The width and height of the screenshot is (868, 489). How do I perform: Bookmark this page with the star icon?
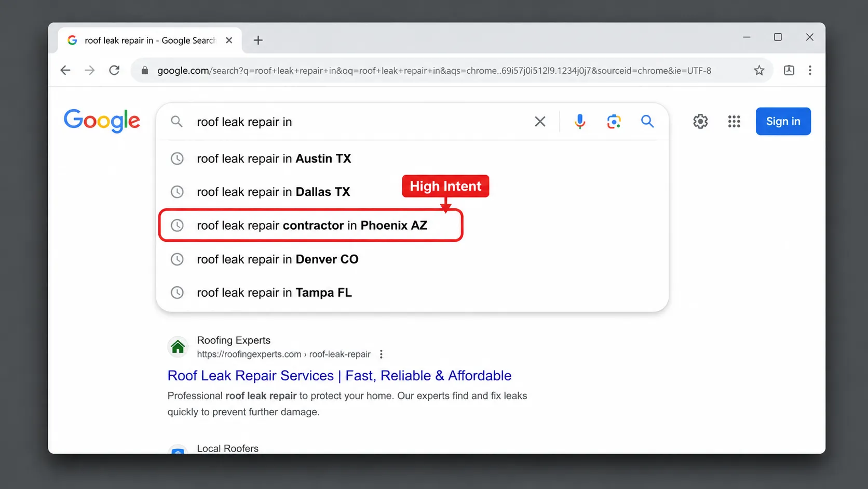pos(759,70)
